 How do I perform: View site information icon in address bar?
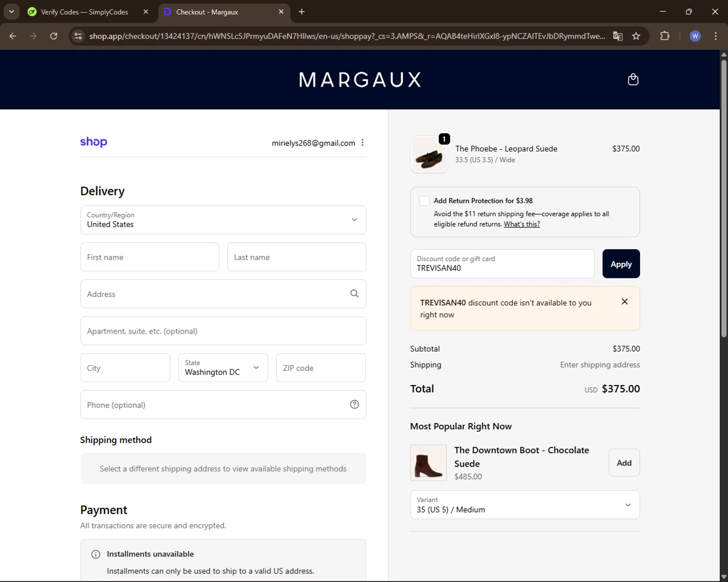(x=78, y=36)
